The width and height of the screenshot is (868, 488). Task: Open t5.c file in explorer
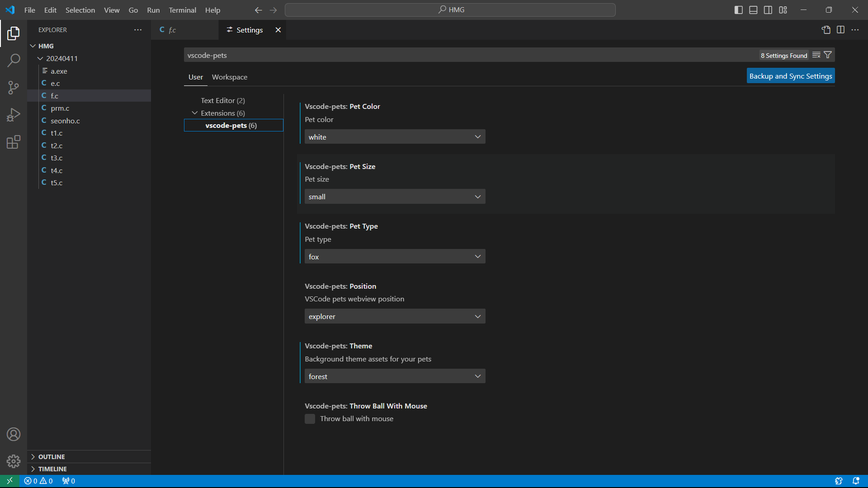(x=89, y=183)
